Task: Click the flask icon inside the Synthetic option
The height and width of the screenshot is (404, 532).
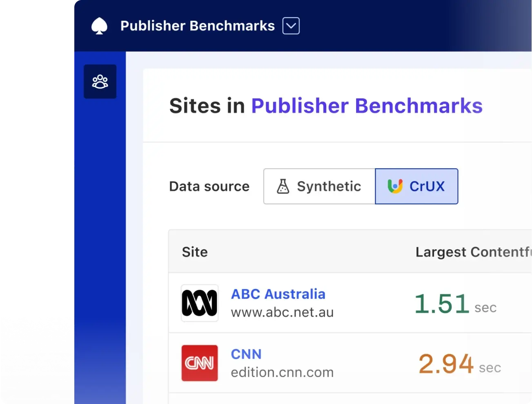Action: click(283, 186)
